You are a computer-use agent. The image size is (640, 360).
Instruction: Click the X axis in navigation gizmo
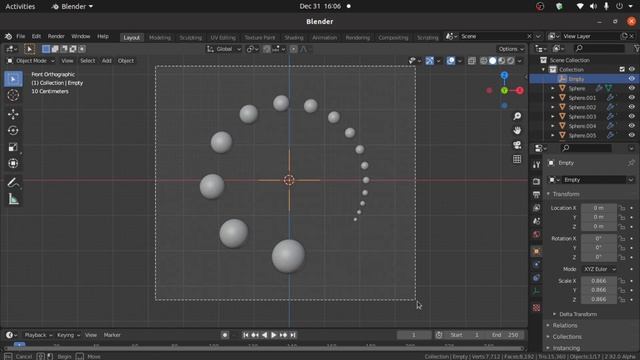coord(520,91)
